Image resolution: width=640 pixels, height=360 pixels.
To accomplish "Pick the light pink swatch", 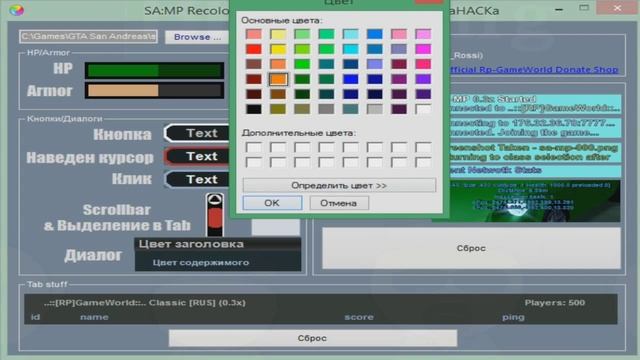I will click(x=399, y=34).
